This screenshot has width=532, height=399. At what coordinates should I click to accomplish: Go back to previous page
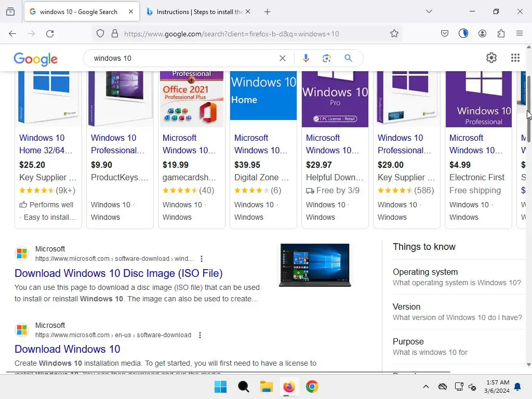click(12, 34)
